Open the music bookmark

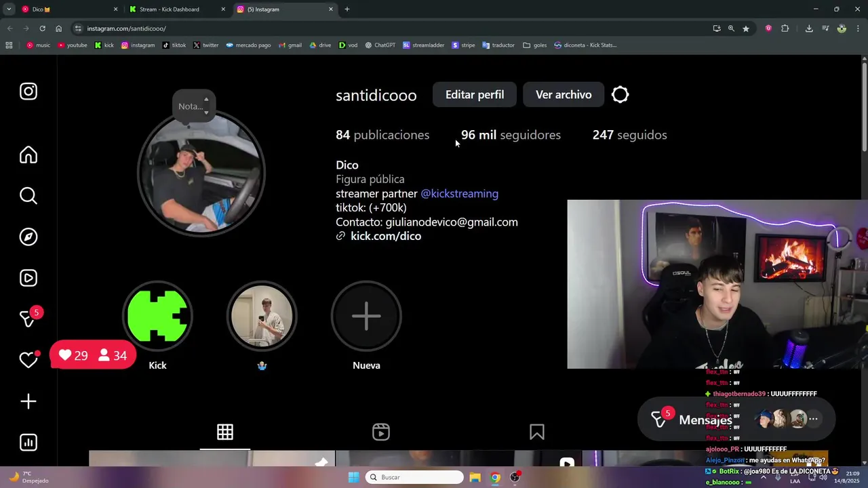[39, 45]
